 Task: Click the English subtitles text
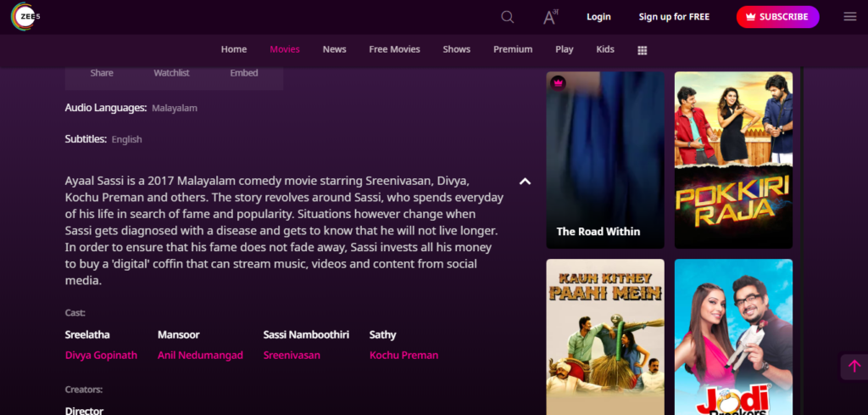coord(127,139)
